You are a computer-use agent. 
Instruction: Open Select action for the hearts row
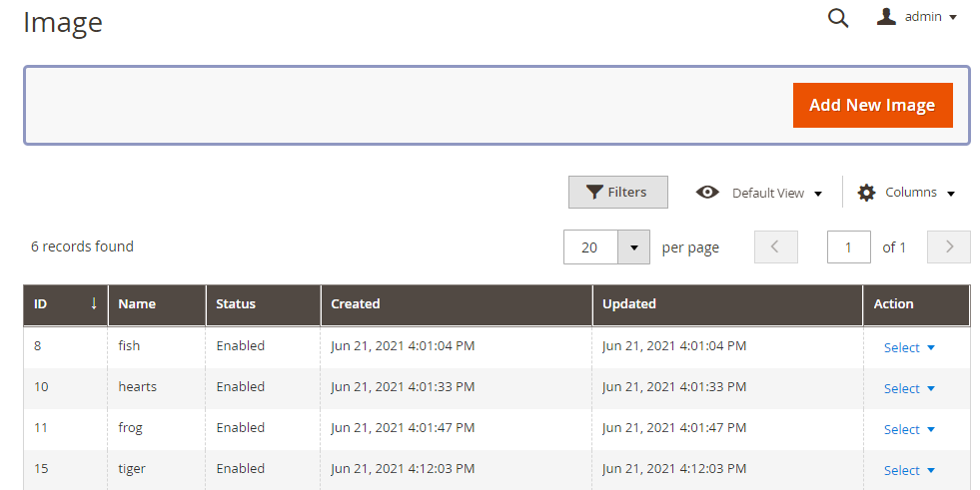[909, 388]
